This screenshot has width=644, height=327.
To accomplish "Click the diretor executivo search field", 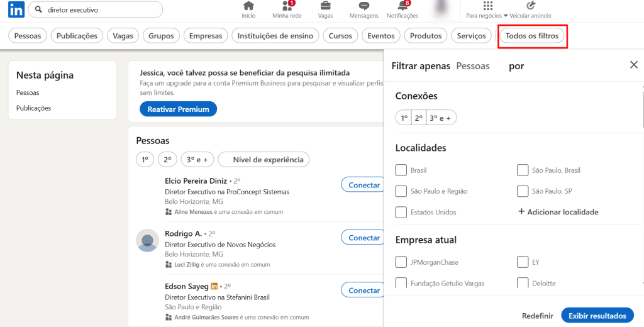I will coord(96,9).
